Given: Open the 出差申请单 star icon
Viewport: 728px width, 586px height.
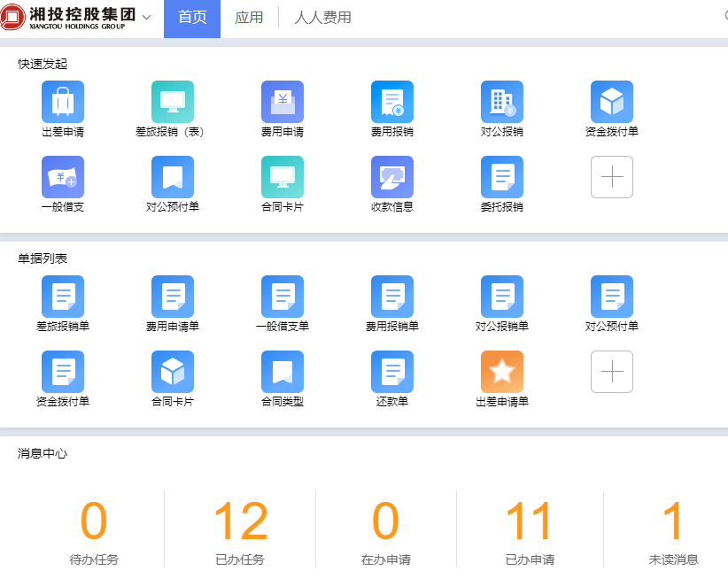Looking at the screenshot, I should point(501,372).
